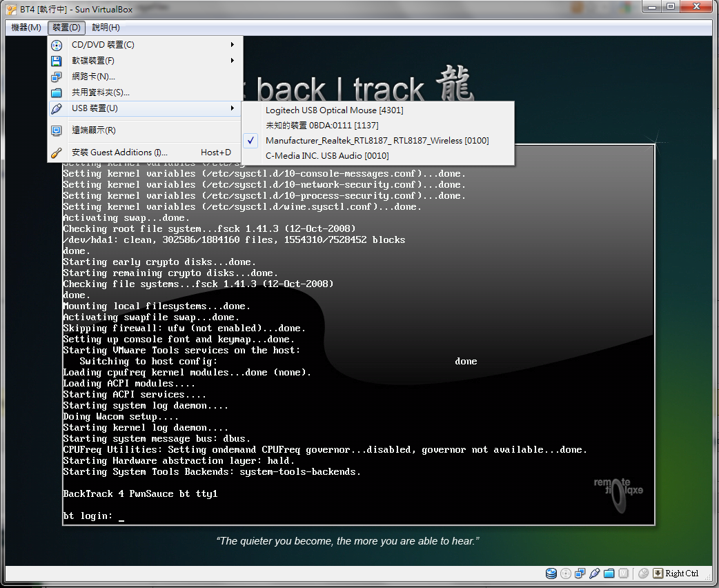Click the mouse capture status icon
719x588 pixels.
coord(643,573)
